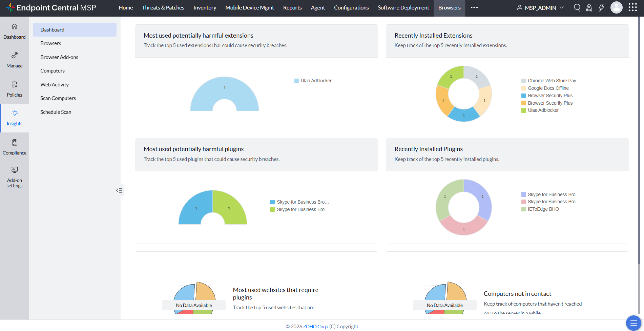
Task: Open the Configurations tab
Action: coord(351,7)
